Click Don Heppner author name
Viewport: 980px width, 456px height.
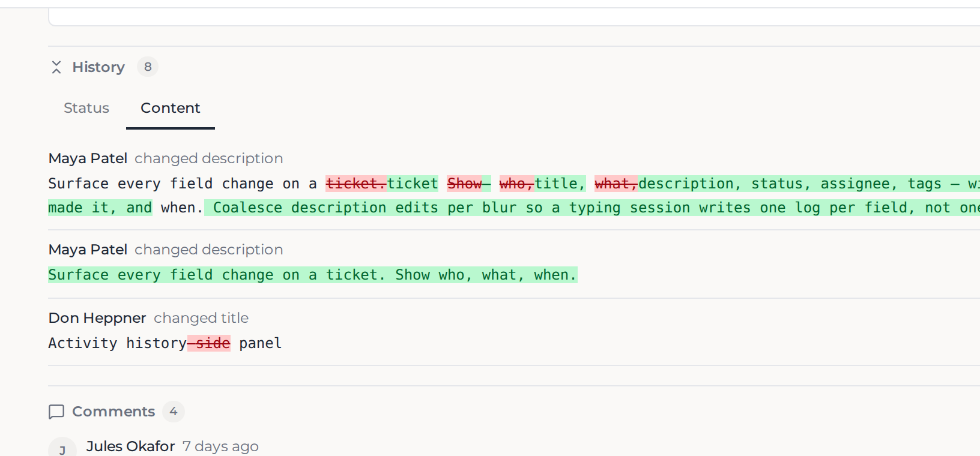pos(97,318)
